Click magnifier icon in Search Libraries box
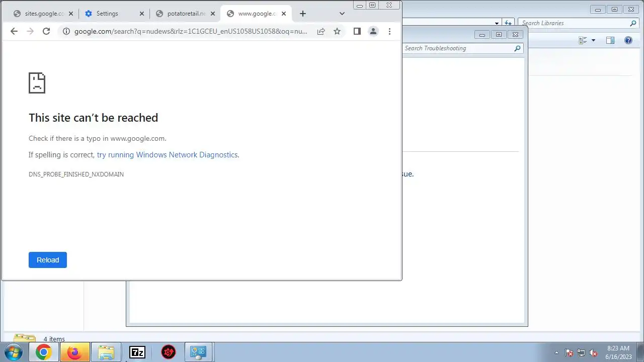 [633, 23]
